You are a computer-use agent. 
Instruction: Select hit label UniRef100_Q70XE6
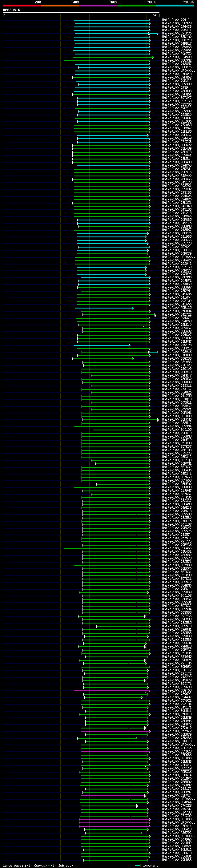point(177,806)
